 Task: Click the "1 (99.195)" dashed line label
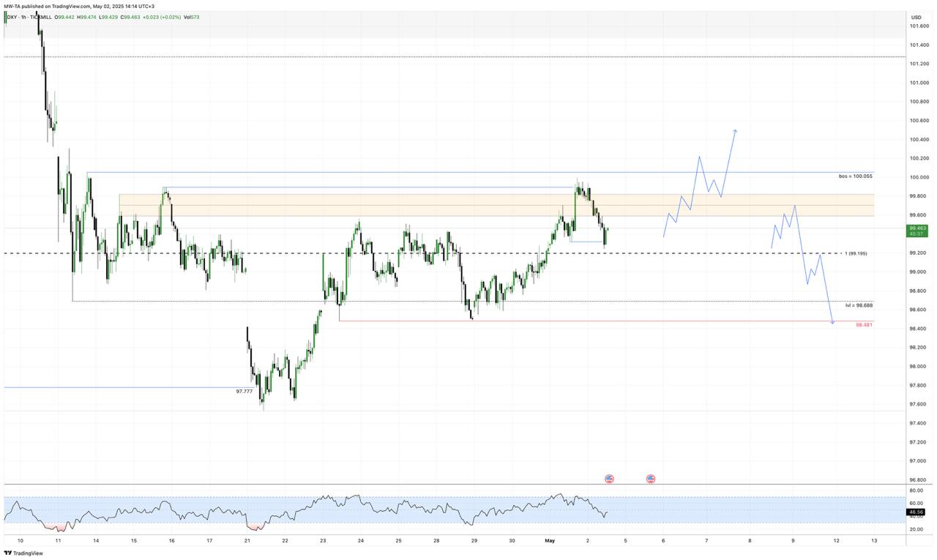click(x=856, y=253)
